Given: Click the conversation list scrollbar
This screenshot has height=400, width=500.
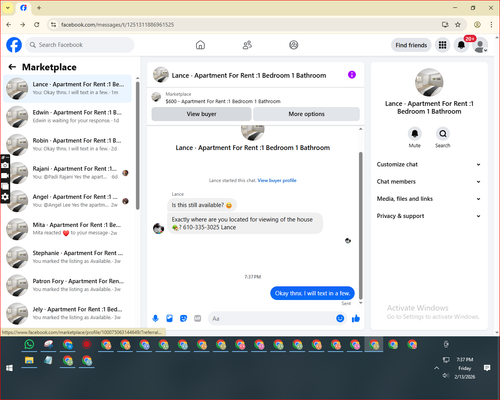Looking at the screenshot, I should [x=137, y=146].
